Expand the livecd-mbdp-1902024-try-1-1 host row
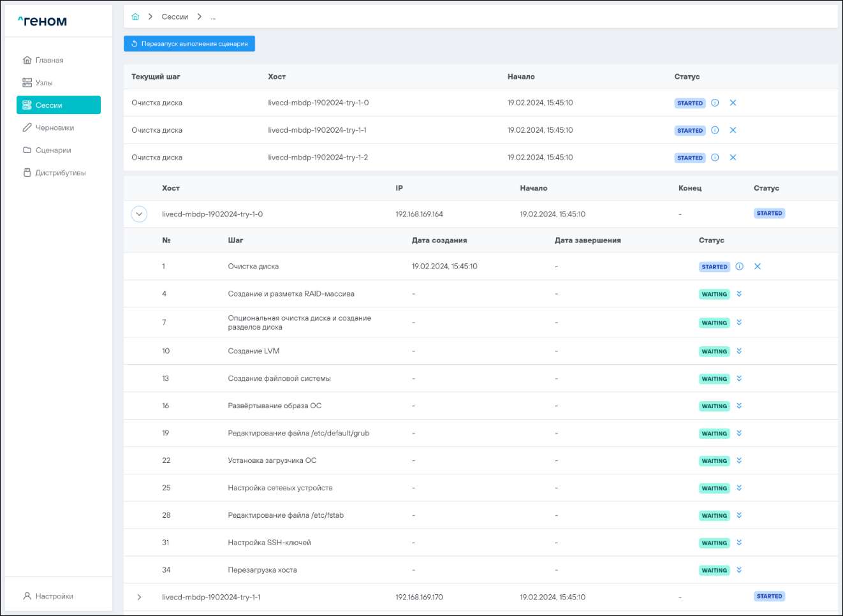Screen dimensions: 843x616 (139, 598)
